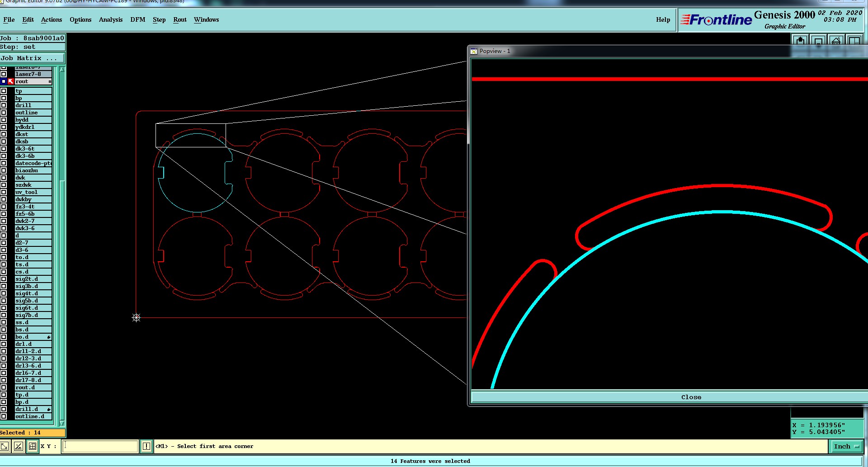Open the DFM menu
868x467 pixels.
point(138,19)
